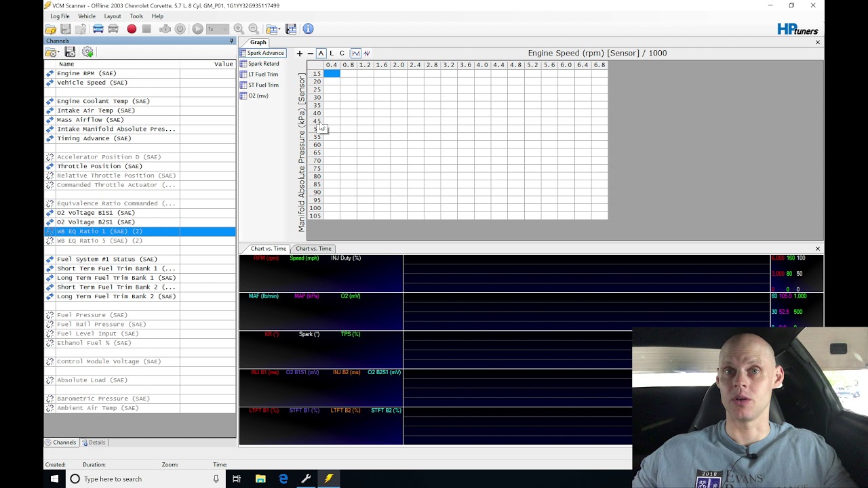This screenshot has height=488, width=868.
Task: Select the ST Fuel Trim graph
Action: pos(259,85)
